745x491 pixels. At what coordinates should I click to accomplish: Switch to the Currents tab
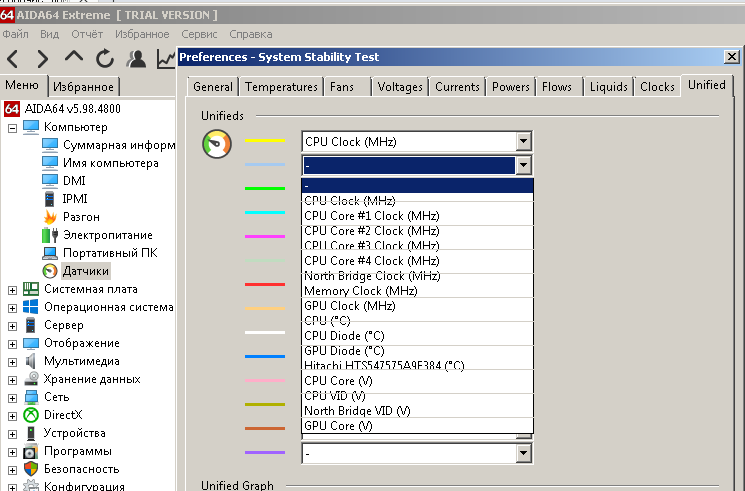pyautogui.click(x=457, y=87)
